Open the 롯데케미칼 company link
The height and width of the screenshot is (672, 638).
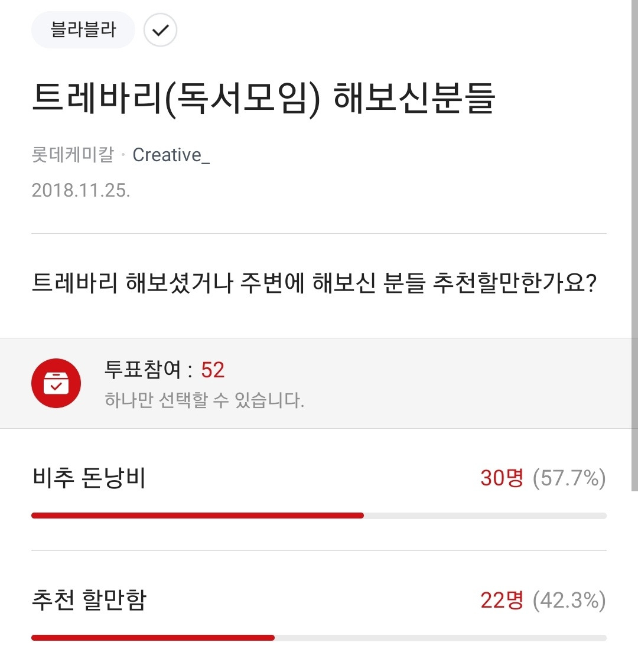click(x=73, y=154)
